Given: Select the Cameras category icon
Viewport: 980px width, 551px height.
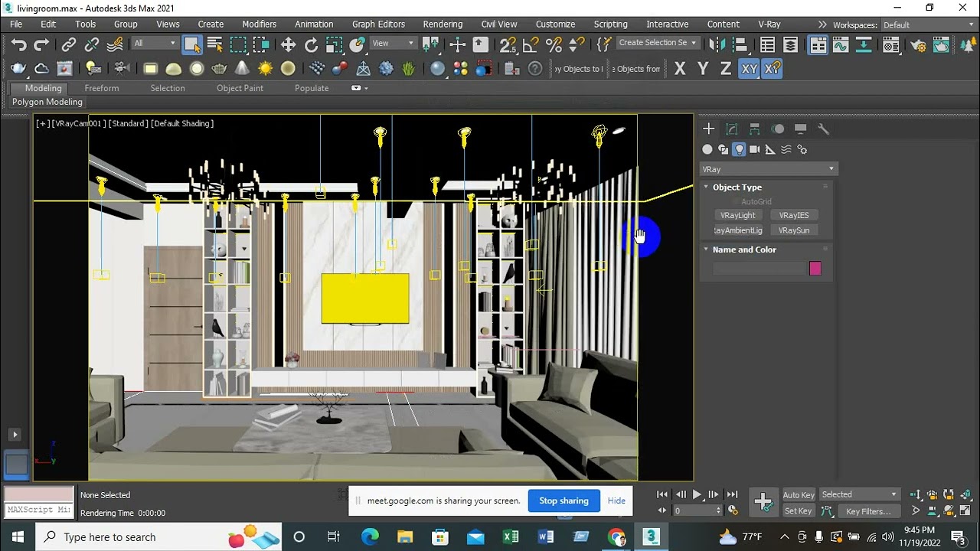Looking at the screenshot, I should click(754, 149).
